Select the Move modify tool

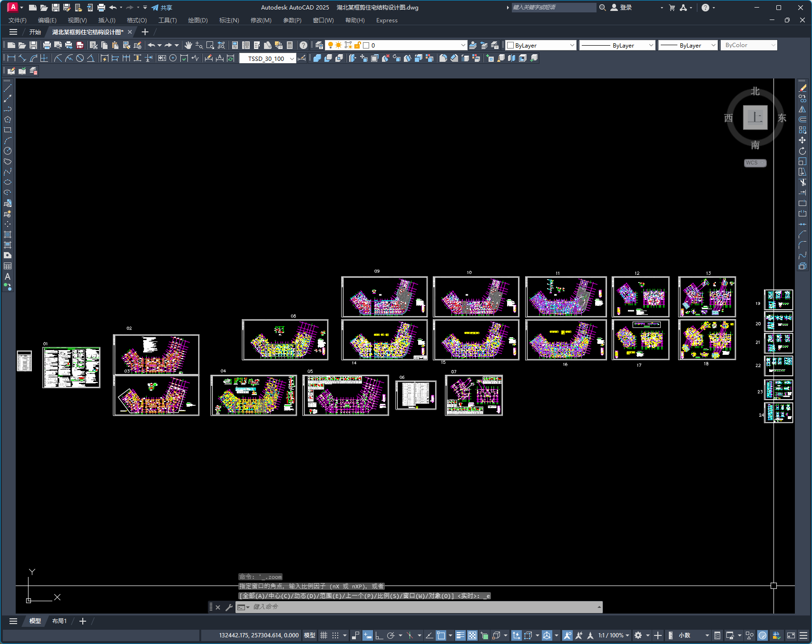pyautogui.click(x=802, y=140)
